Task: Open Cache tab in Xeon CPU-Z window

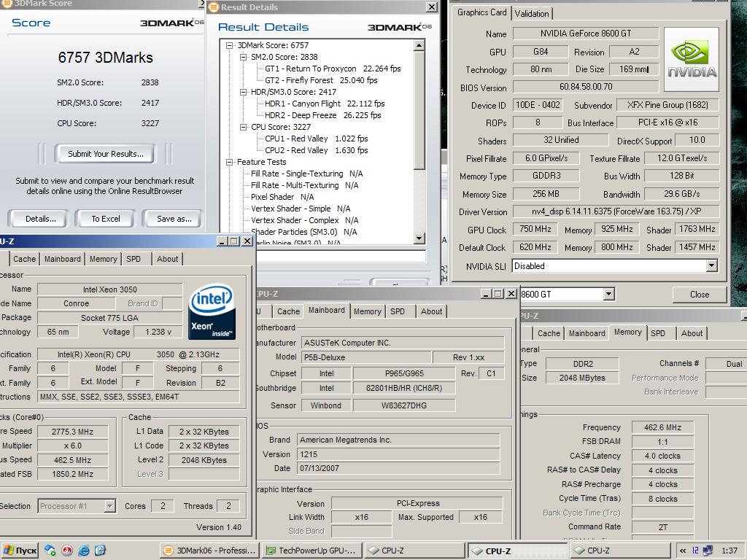Action: coord(24,259)
